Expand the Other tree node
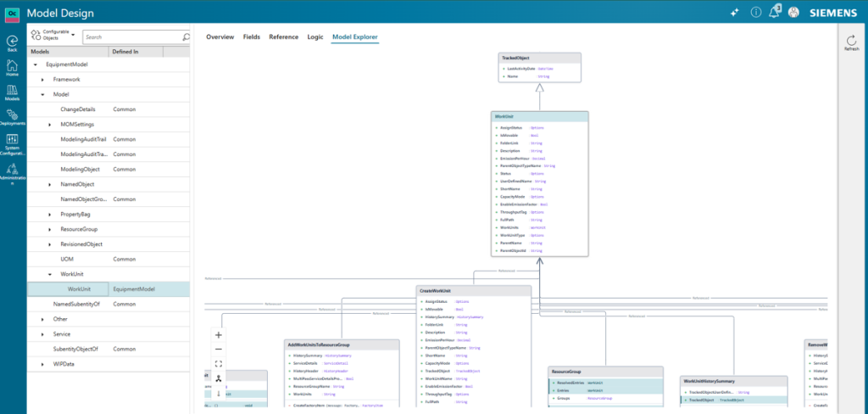This screenshot has height=414, width=868. [42, 319]
